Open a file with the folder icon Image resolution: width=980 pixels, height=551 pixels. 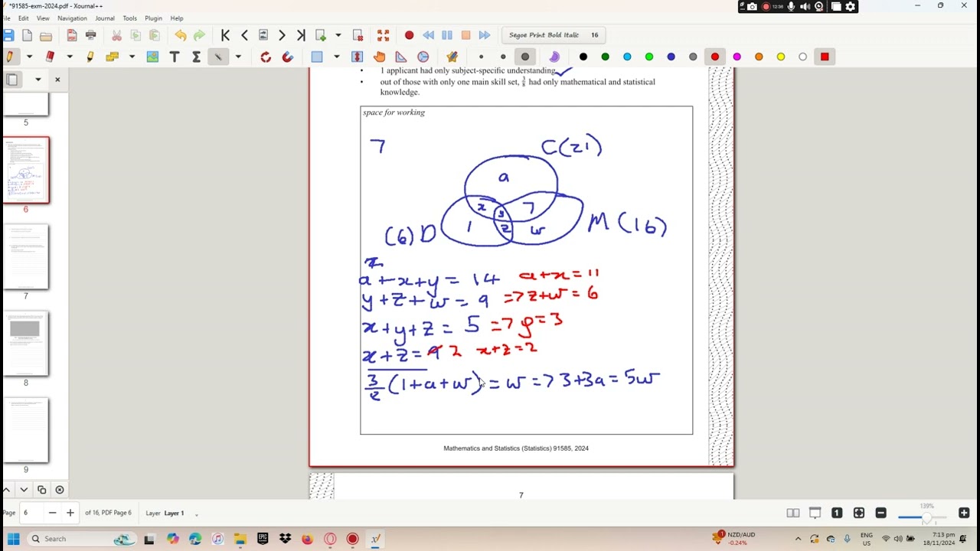46,35
